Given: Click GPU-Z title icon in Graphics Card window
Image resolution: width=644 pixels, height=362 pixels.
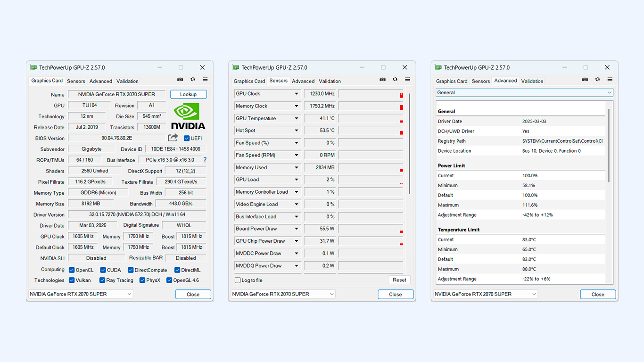Looking at the screenshot, I should (33, 67).
